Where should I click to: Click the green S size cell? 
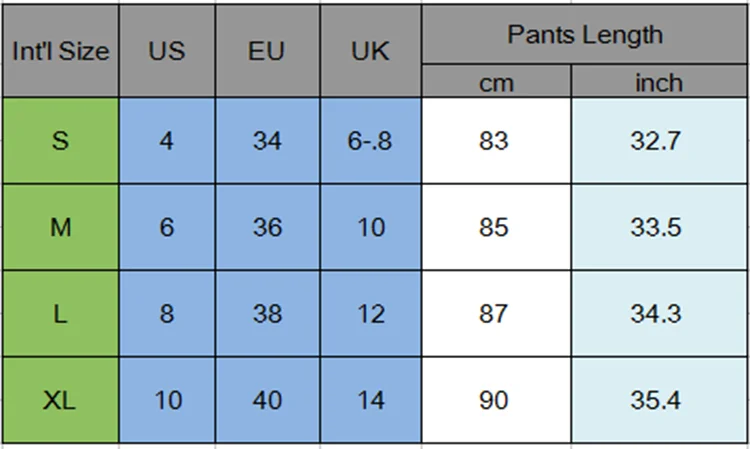tap(60, 141)
